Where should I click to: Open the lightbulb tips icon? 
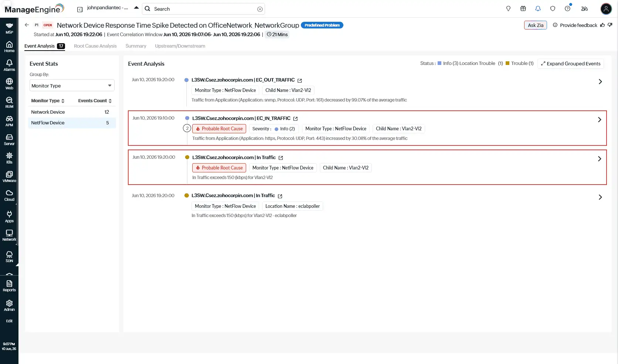508,8
